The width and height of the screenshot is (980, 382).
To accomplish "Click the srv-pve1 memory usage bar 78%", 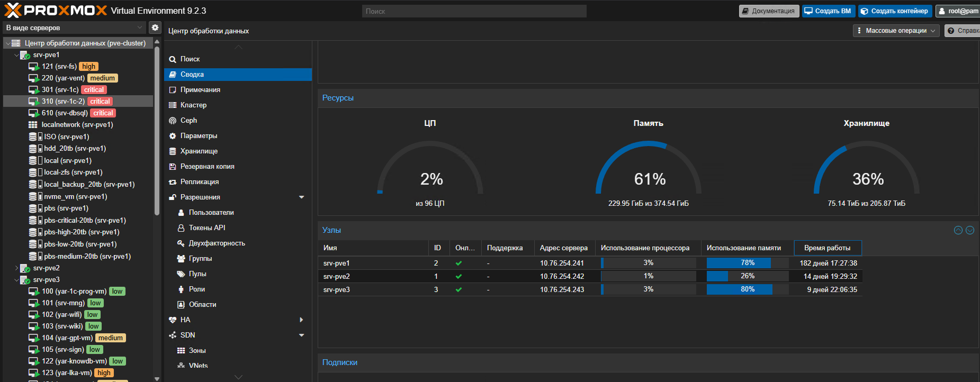I will click(748, 263).
